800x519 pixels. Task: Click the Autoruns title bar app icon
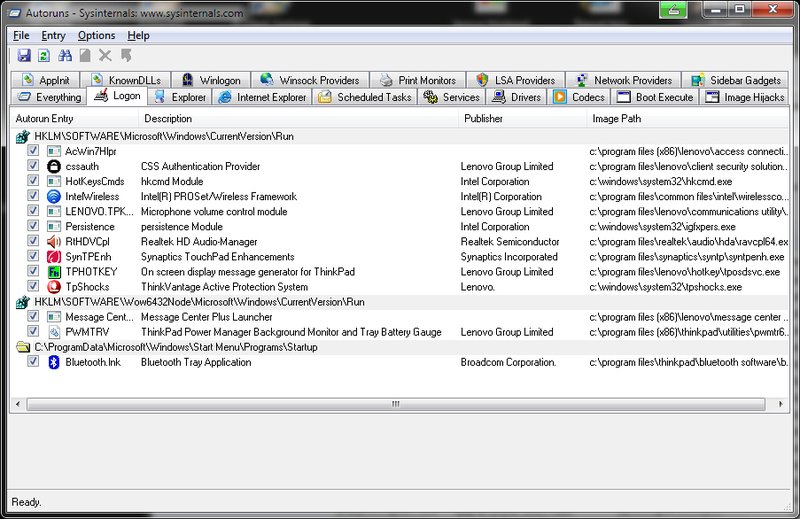15,13
